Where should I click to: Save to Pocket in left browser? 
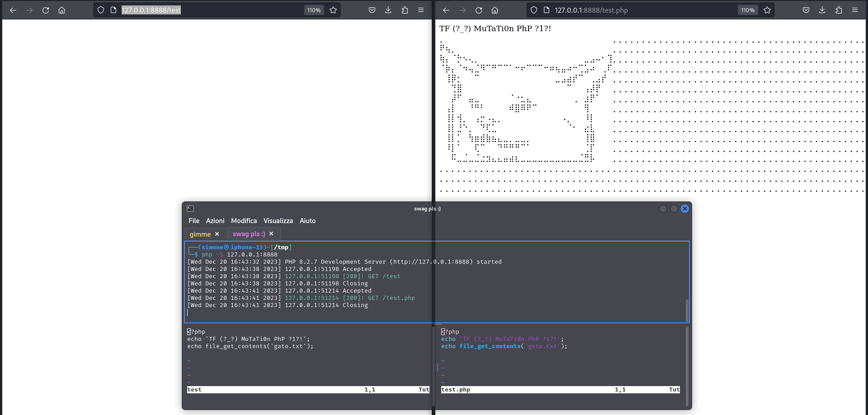click(x=372, y=10)
